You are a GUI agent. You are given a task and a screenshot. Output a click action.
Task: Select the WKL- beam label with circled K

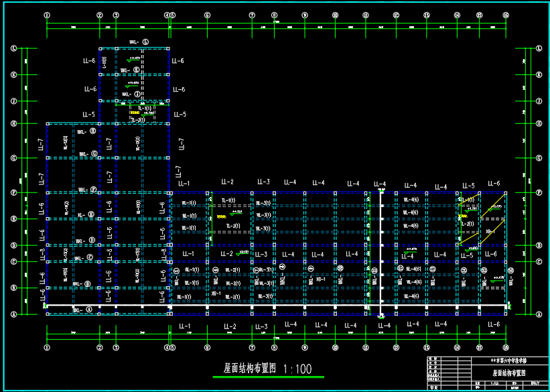[130, 70]
